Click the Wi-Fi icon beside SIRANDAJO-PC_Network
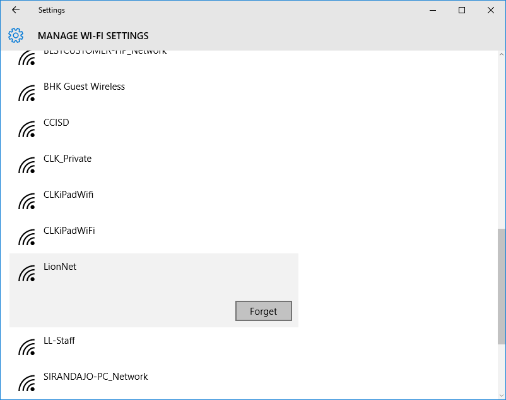Viewport: 506px width, 400px height. 27,383
